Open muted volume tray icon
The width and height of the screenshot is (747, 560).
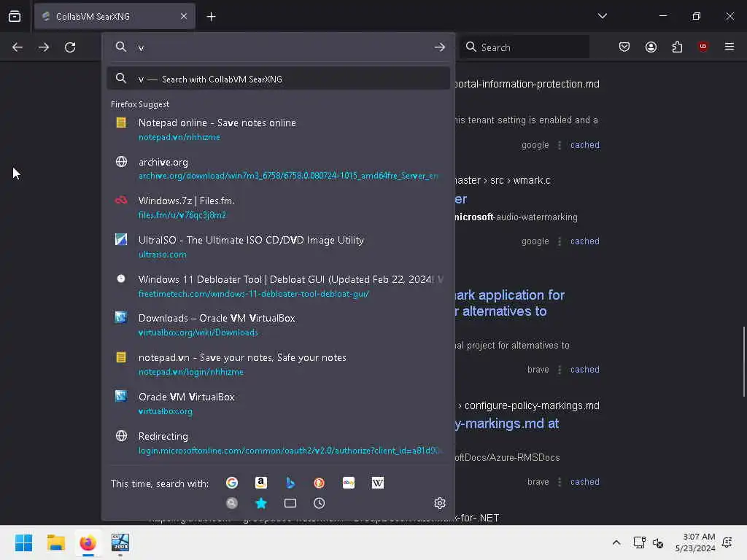[x=658, y=542]
